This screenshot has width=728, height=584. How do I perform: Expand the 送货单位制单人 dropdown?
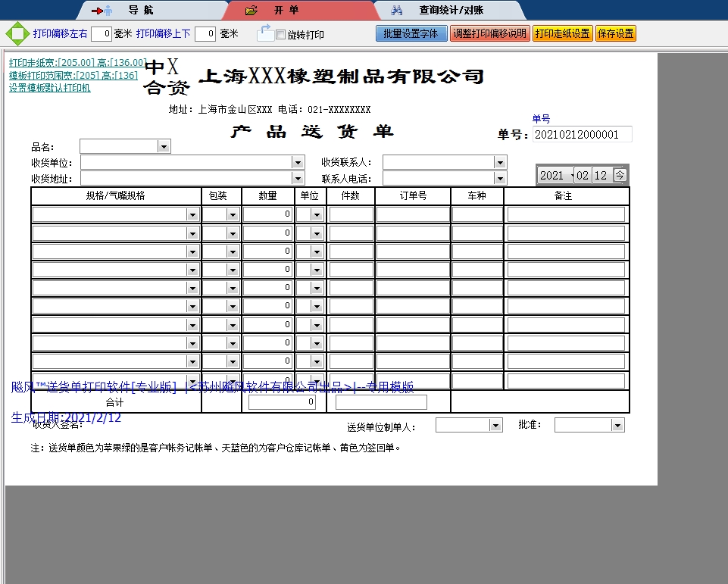tap(496, 424)
